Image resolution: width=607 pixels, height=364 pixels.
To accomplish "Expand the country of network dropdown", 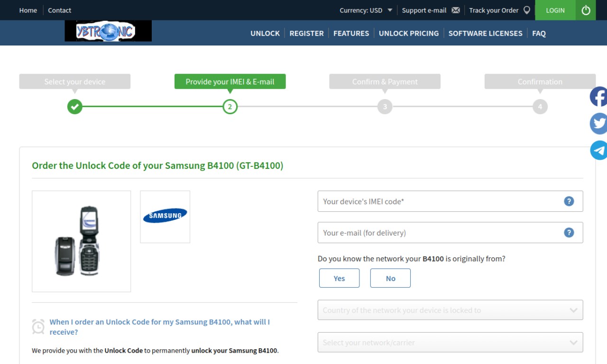I will pos(450,310).
